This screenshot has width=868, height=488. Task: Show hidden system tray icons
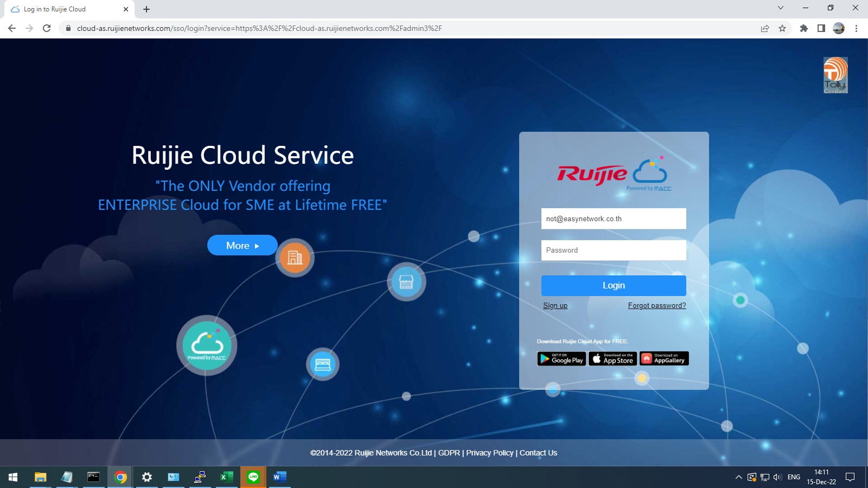pos(739,477)
